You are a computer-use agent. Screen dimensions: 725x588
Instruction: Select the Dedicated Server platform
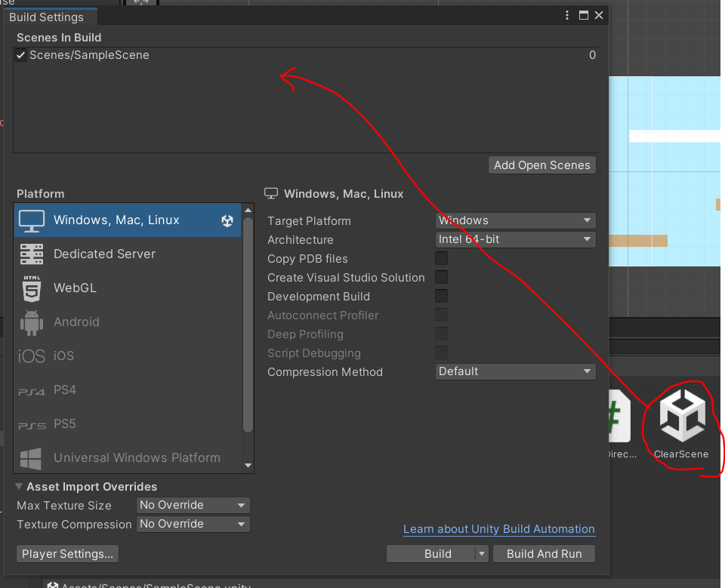coord(128,254)
